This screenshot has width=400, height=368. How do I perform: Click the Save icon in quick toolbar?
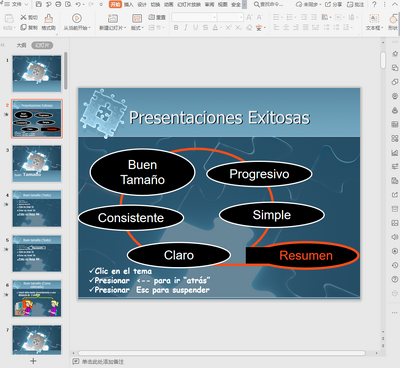[x=38, y=5]
